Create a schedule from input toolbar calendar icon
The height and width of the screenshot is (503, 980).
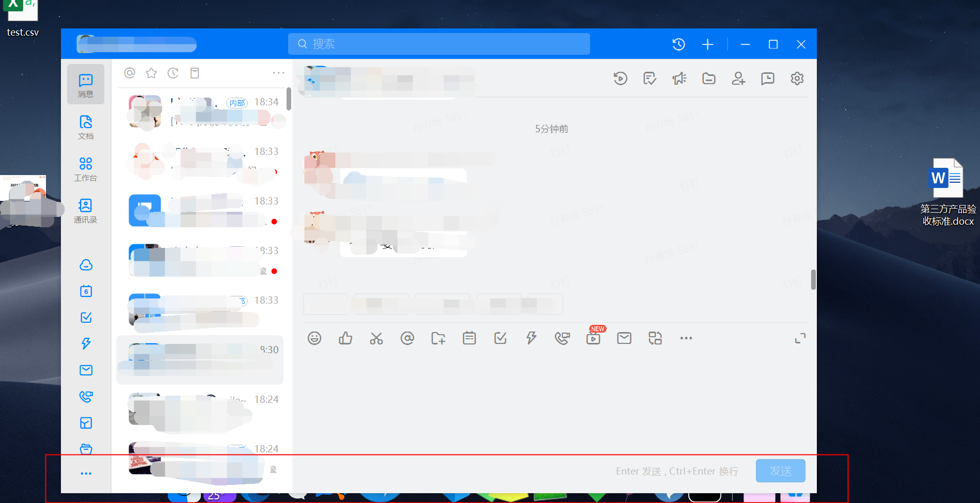coord(469,338)
